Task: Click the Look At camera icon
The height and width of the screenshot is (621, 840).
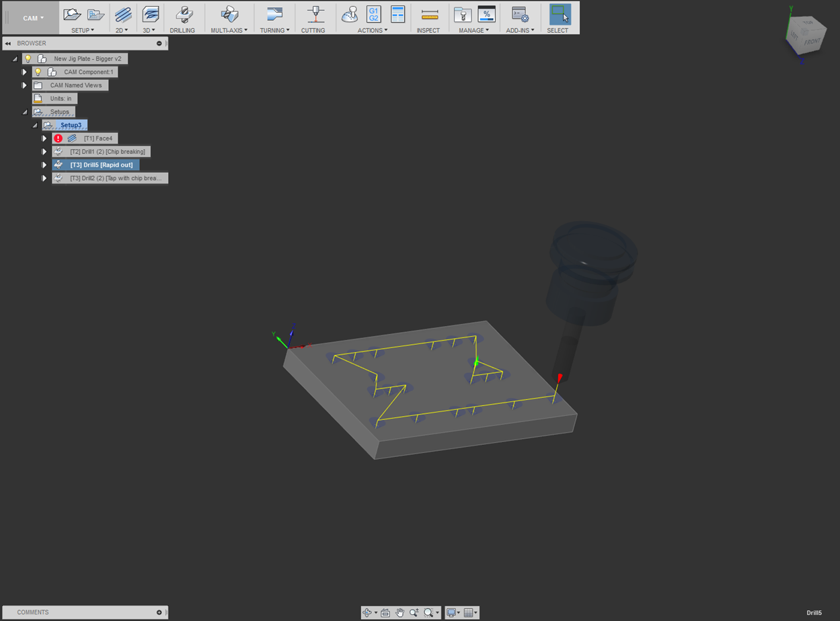Action: coord(385,612)
